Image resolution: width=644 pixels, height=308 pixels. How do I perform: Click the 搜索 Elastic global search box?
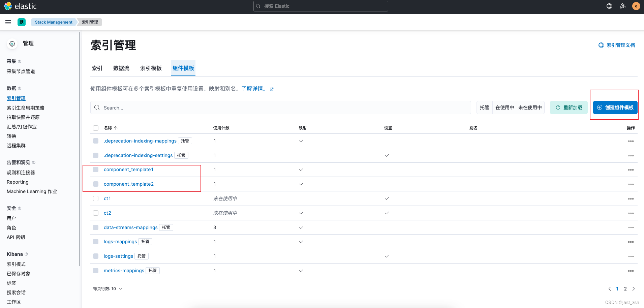point(321,6)
